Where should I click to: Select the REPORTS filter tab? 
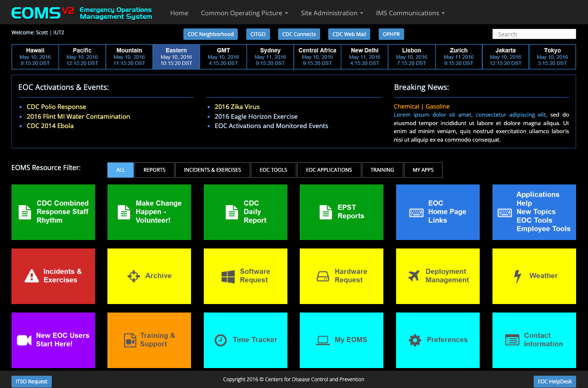click(155, 170)
